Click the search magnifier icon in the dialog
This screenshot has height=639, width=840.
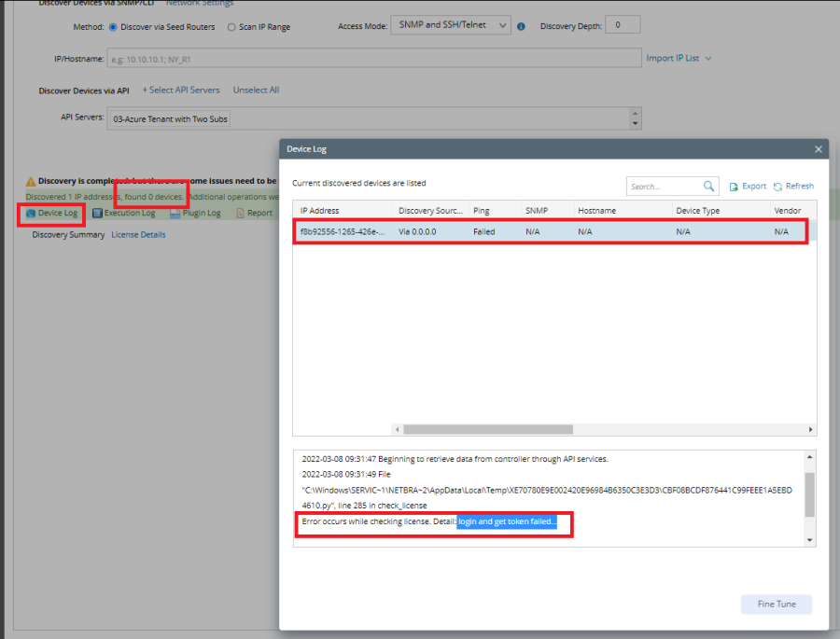tap(707, 186)
